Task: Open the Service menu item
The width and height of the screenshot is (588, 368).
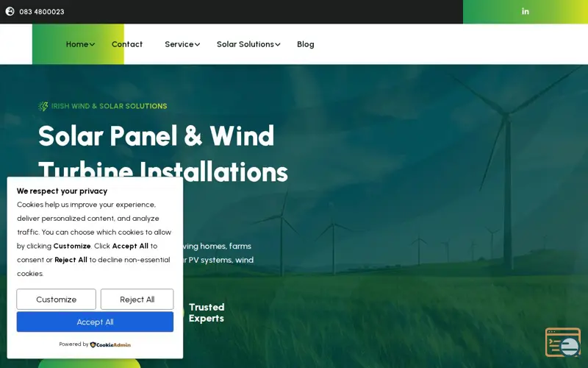Action: (179, 44)
